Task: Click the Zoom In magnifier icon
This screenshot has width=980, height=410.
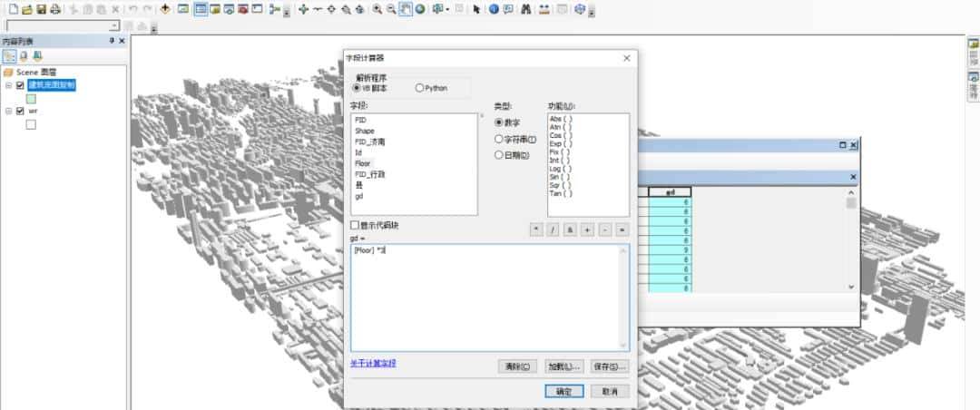Action: pyautogui.click(x=377, y=9)
